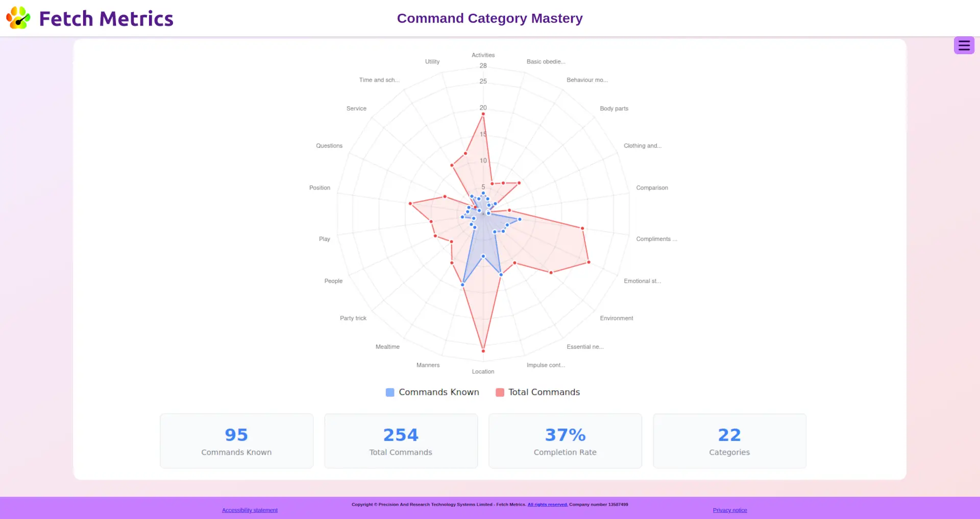Click the All rights reserved link

(547, 504)
